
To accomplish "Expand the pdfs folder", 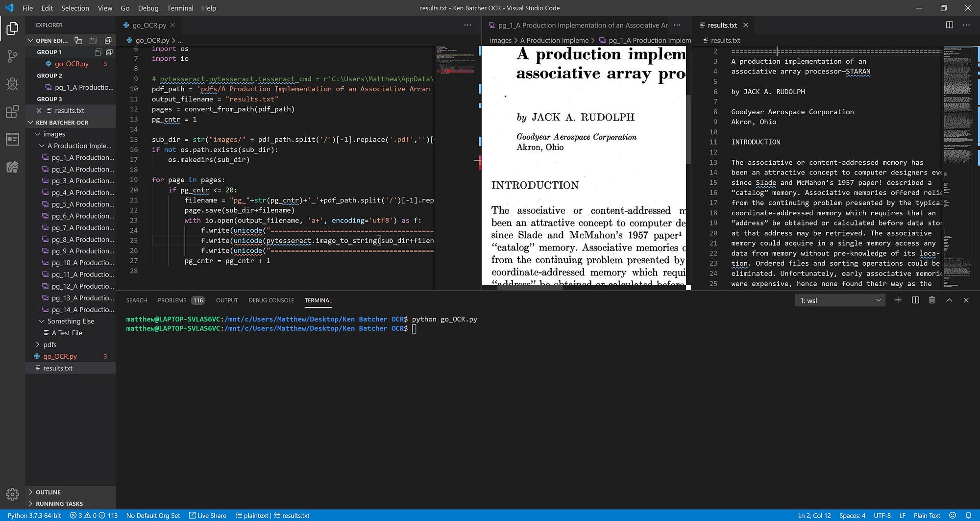I will [x=49, y=345].
